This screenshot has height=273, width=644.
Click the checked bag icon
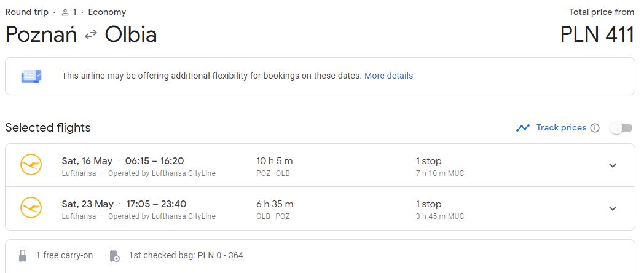click(114, 256)
